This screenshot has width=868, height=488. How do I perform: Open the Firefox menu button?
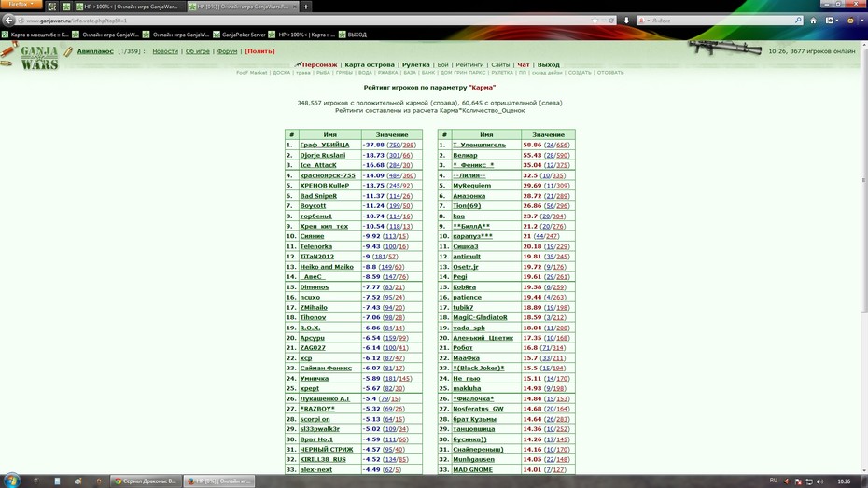[x=21, y=4]
